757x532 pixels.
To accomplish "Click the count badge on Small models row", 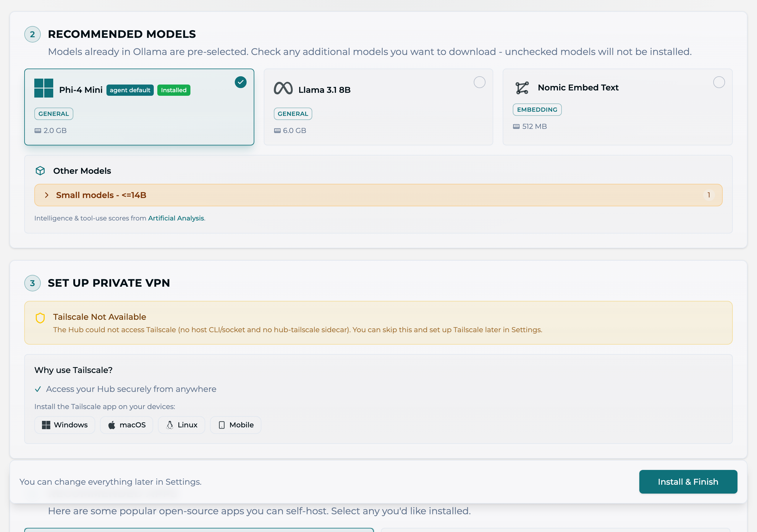I will point(709,195).
